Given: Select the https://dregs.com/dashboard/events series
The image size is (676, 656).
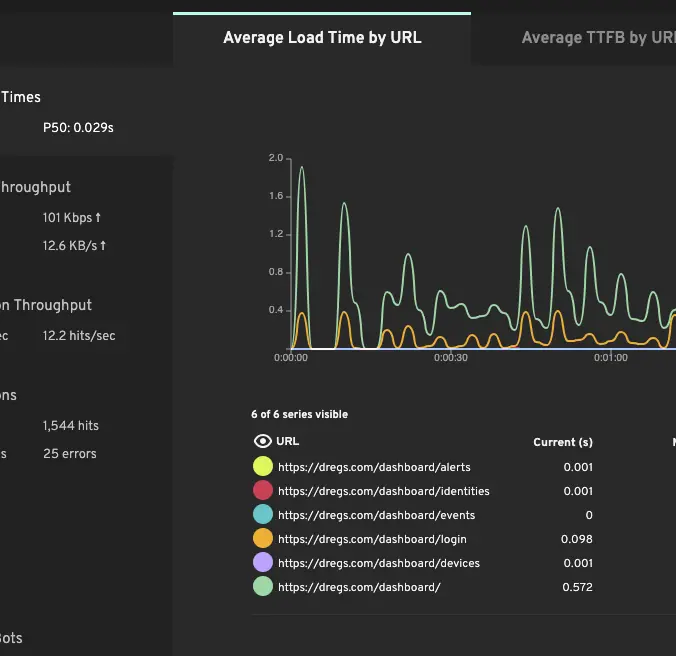Looking at the screenshot, I should 376,515.
